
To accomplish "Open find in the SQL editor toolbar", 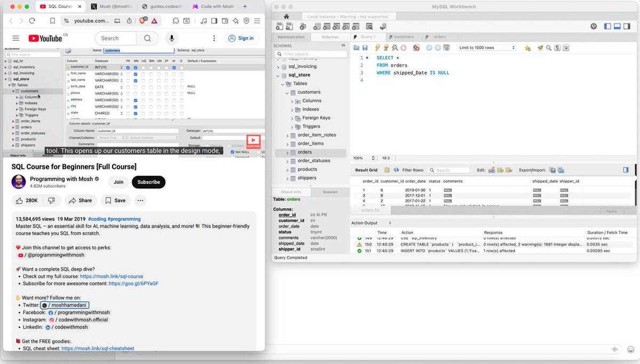I will pyautogui.click(x=548, y=48).
